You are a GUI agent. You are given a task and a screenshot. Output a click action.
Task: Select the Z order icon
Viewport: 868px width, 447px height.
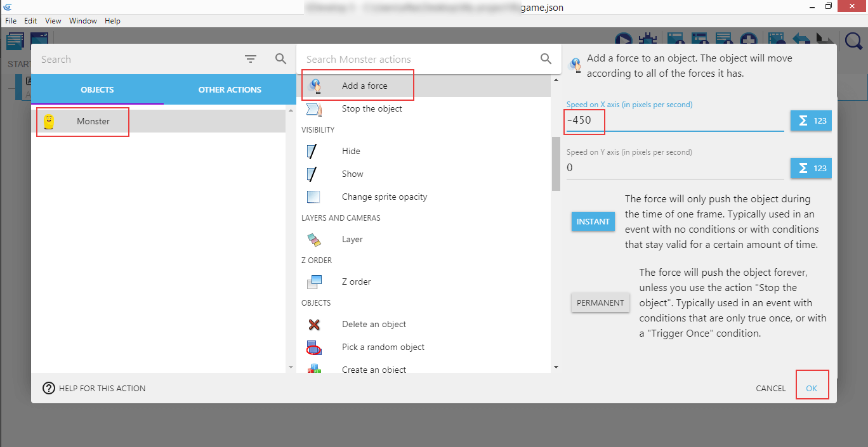pyautogui.click(x=314, y=282)
